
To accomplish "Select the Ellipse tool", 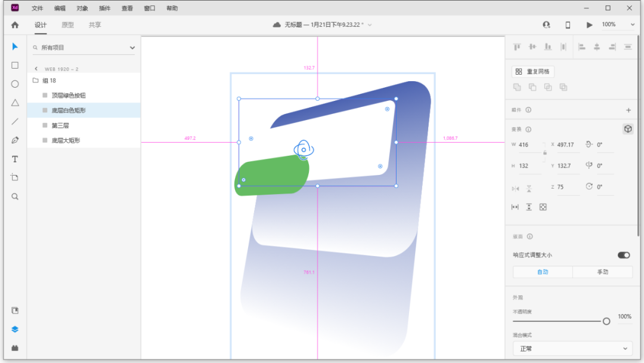I will (15, 84).
